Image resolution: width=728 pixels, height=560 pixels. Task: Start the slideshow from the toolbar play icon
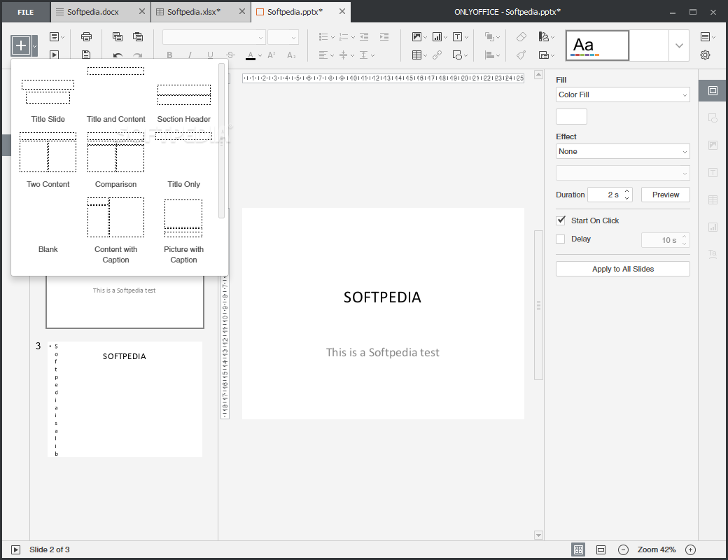pos(55,55)
